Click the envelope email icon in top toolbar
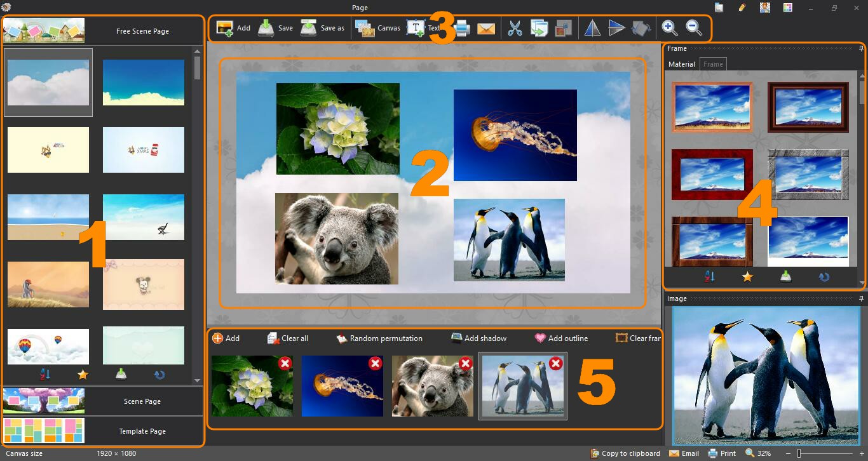Image resolution: width=868 pixels, height=461 pixels. coord(486,29)
